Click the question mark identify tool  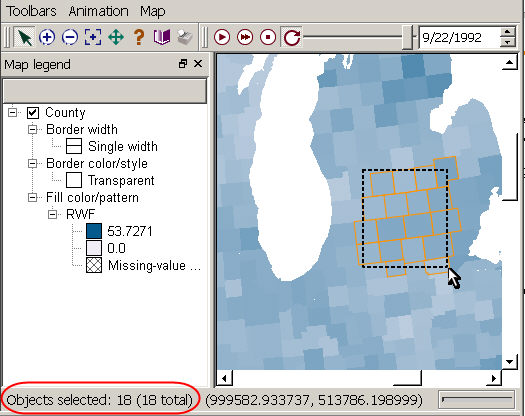(139, 37)
